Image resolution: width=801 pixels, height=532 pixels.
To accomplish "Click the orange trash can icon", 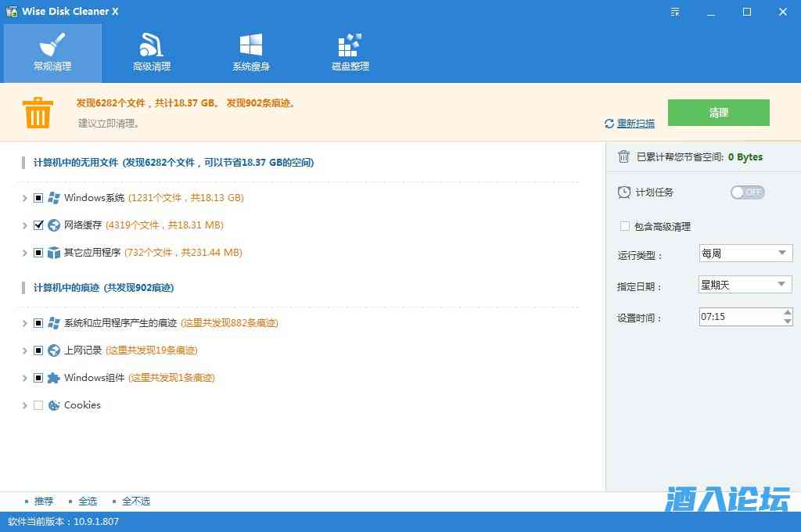I will pyautogui.click(x=37, y=113).
